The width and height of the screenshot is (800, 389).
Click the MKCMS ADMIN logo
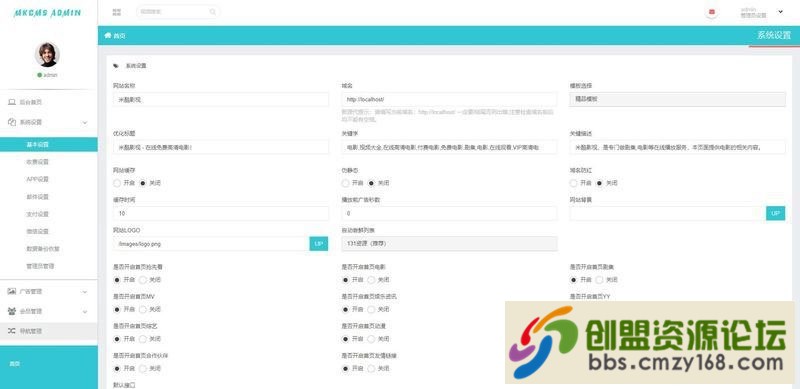(x=47, y=13)
